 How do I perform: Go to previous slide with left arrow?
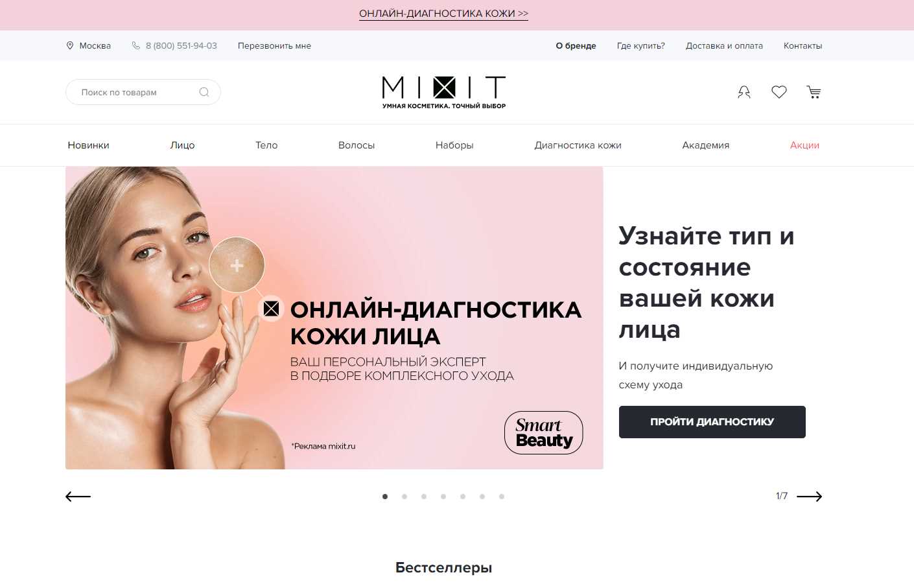click(x=78, y=497)
